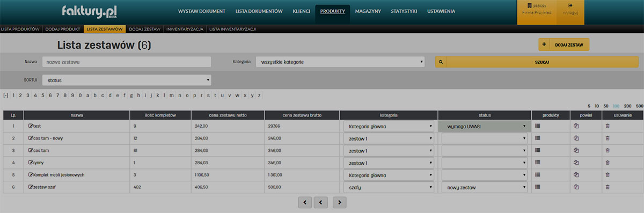This screenshot has width=644, height=213.
Task: Edit the set named test via pencil icon
Action: pyautogui.click(x=31, y=126)
